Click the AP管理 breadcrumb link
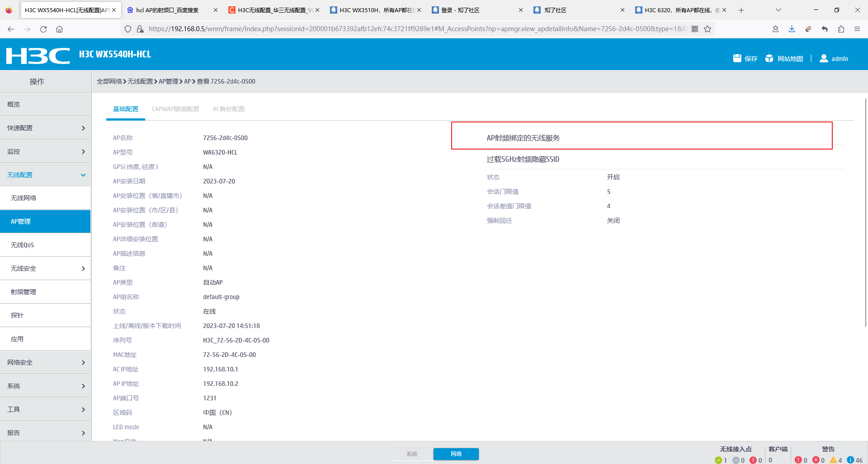 pos(169,81)
